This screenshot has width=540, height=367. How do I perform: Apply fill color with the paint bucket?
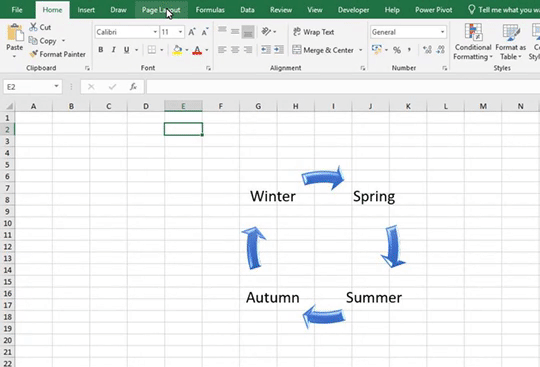pyautogui.click(x=177, y=50)
